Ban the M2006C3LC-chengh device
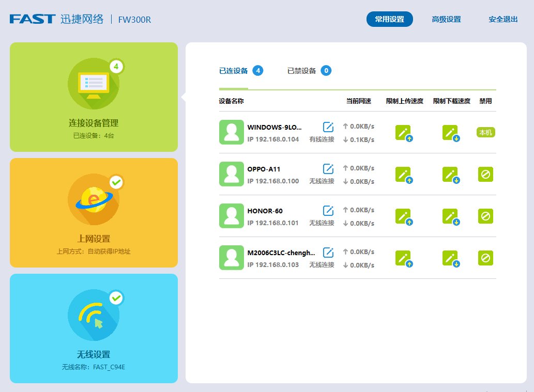 486,258
